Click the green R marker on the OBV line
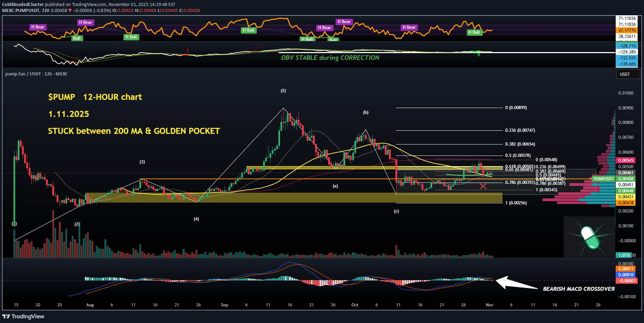 (x=479, y=55)
